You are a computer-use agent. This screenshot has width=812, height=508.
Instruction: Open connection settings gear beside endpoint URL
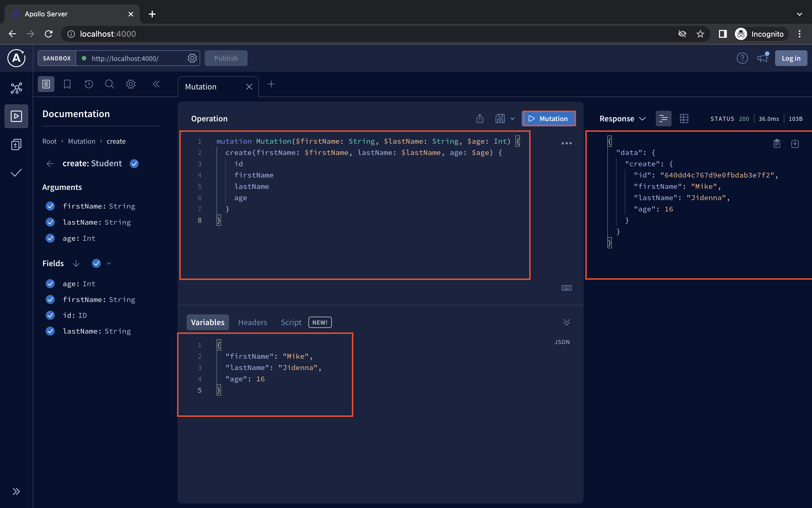192,58
